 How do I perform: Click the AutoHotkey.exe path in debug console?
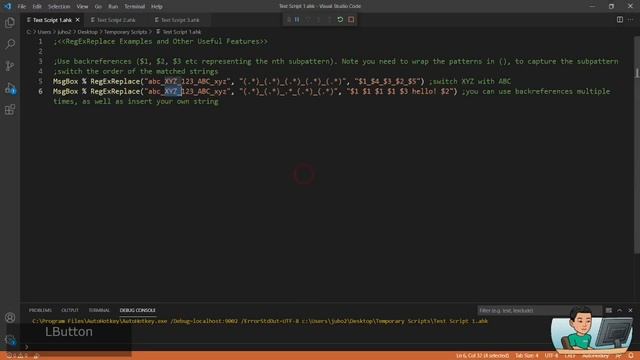tap(100, 321)
